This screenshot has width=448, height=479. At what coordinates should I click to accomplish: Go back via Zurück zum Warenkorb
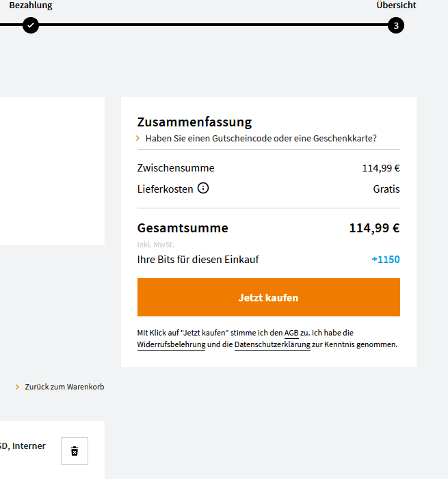pos(64,387)
